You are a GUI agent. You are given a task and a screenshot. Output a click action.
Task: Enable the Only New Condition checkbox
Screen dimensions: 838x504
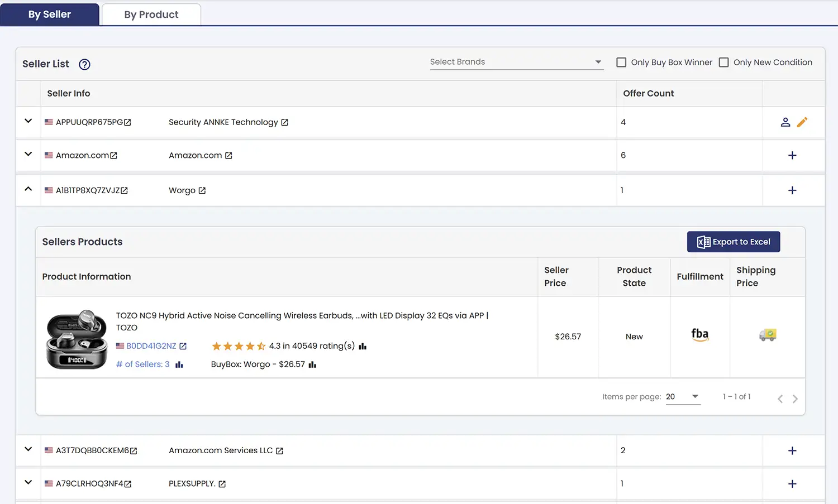(724, 62)
